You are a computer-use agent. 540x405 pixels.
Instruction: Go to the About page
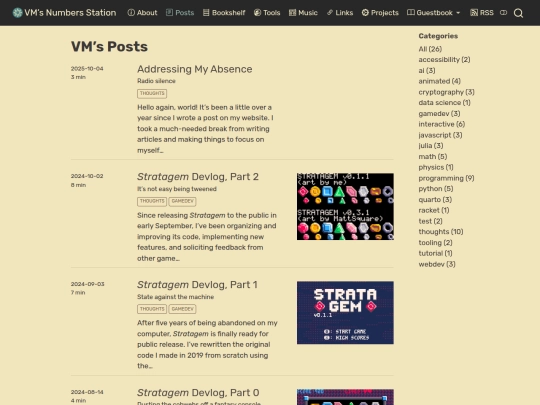point(142,13)
